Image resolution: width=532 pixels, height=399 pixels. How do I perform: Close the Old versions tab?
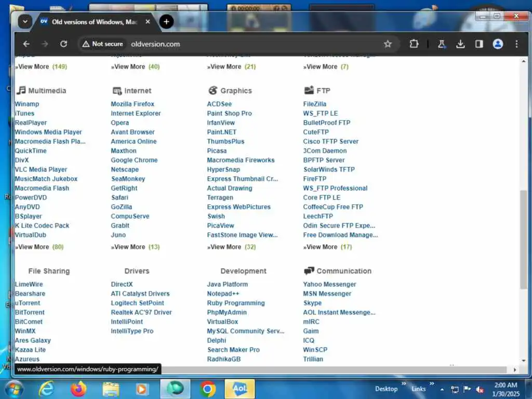pyautogui.click(x=148, y=22)
